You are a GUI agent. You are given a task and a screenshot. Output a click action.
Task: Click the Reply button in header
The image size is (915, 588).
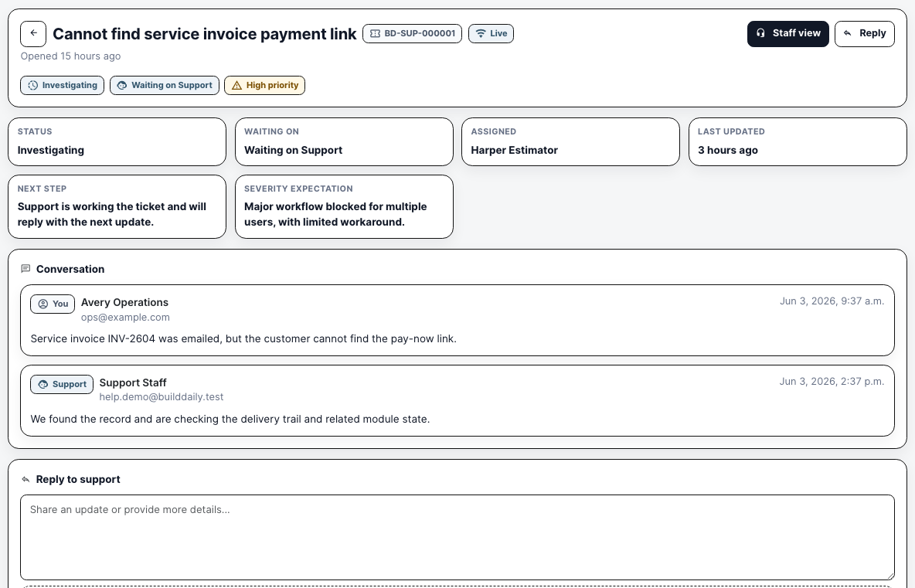tap(864, 34)
